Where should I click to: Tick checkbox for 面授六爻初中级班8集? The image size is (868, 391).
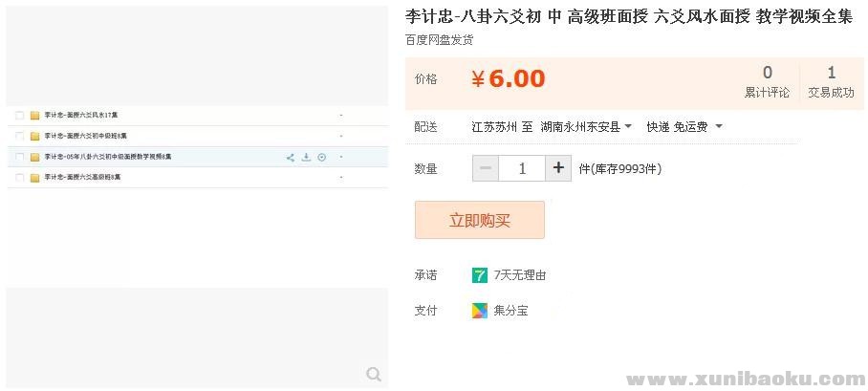pos(19,136)
